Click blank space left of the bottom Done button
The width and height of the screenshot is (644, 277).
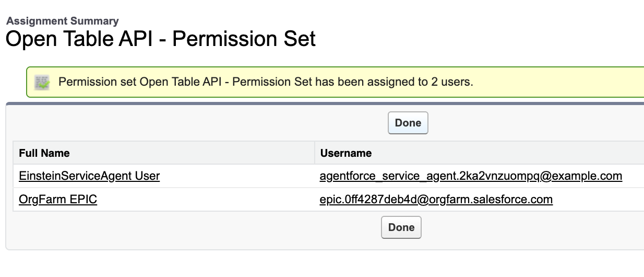point(209,227)
